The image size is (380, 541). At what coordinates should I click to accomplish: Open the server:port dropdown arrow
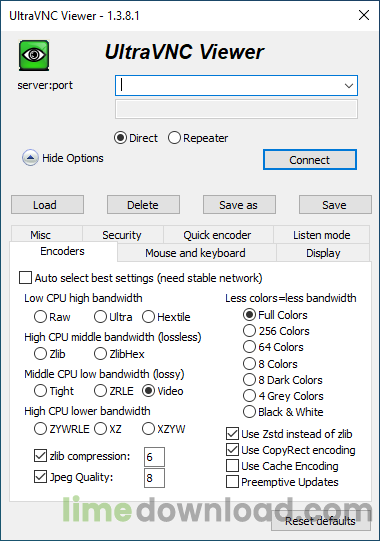[349, 86]
